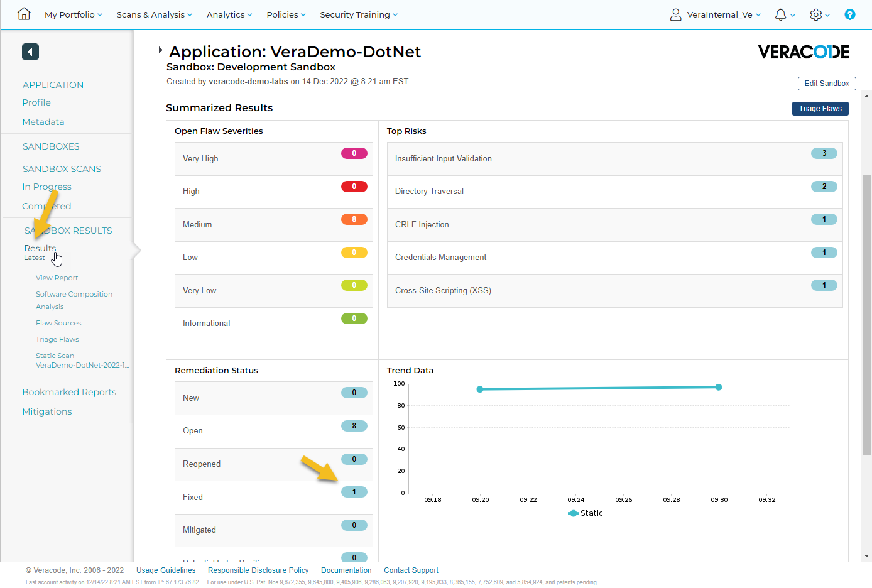Click the Mitigated remediation status row
Viewport: 872px width, 588px height.
click(x=274, y=530)
